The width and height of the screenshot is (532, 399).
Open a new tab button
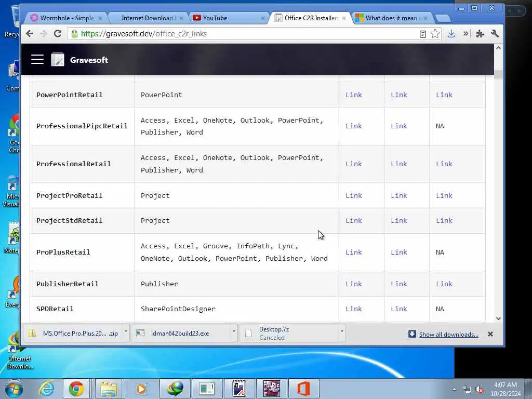pyautogui.click(x=443, y=18)
